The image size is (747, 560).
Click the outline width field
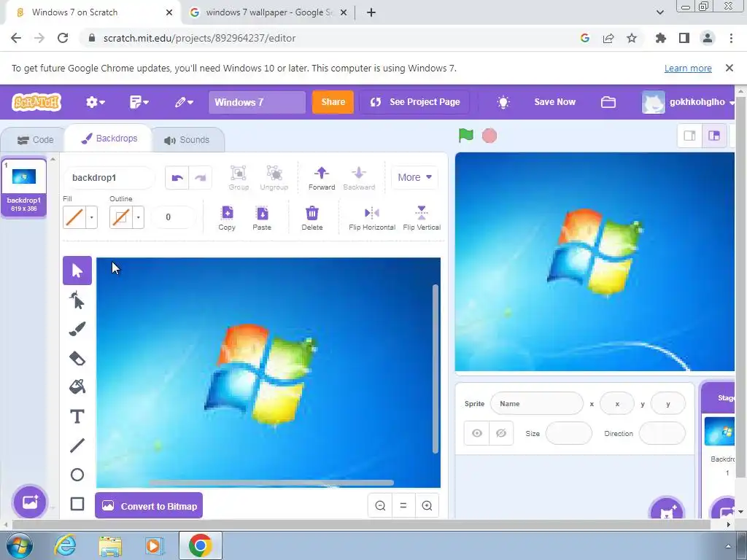pyautogui.click(x=174, y=217)
